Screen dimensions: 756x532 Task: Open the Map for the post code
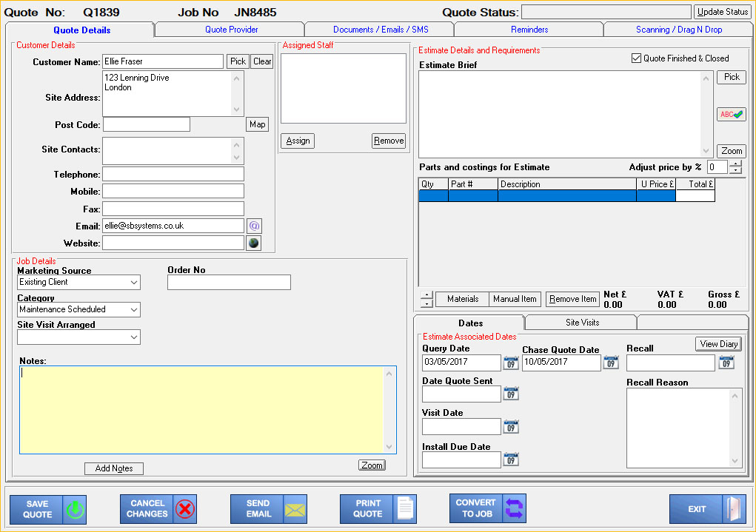pos(257,124)
